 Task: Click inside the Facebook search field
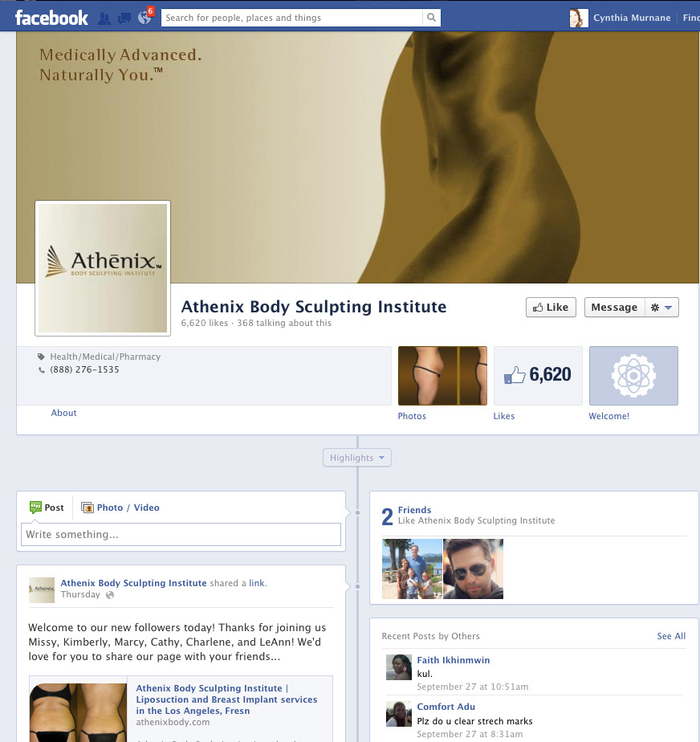pyautogui.click(x=292, y=18)
